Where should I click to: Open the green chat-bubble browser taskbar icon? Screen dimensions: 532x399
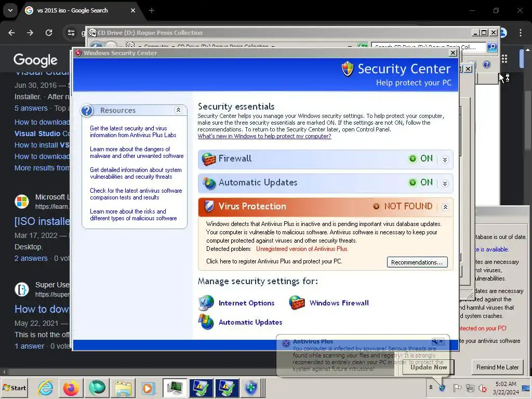click(97, 388)
